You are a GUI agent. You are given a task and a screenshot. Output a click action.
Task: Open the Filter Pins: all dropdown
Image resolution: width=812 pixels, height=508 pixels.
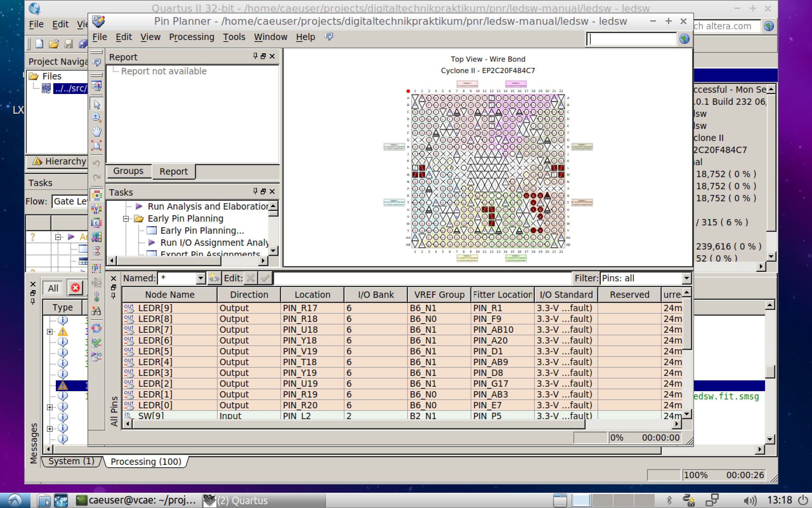click(x=686, y=278)
